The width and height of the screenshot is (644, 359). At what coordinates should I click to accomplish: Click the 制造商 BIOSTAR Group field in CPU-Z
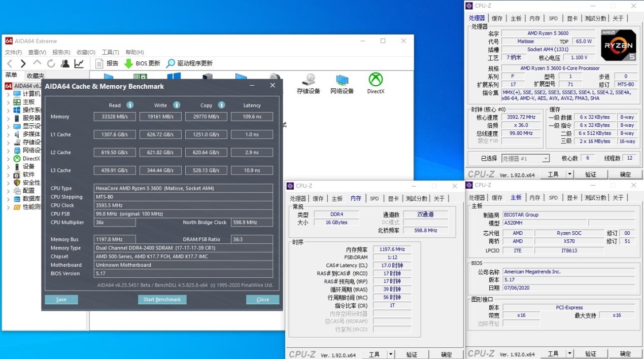click(x=568, y=215)
